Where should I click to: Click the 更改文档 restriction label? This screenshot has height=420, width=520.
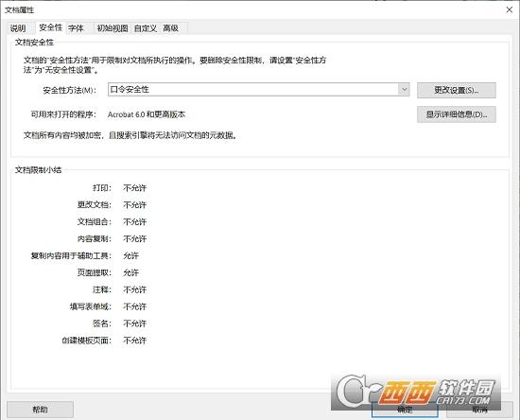click(95, 205)
